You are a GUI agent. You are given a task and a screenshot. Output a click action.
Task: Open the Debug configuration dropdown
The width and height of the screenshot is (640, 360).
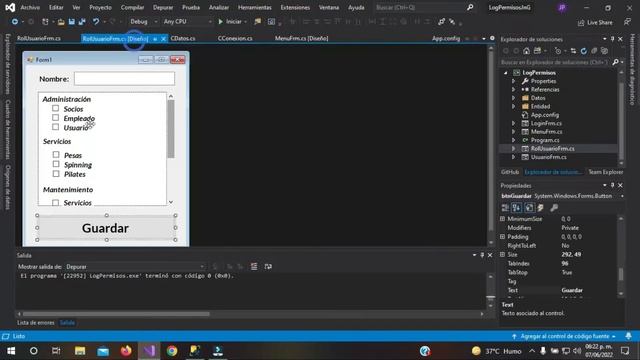tap(144, 22)
